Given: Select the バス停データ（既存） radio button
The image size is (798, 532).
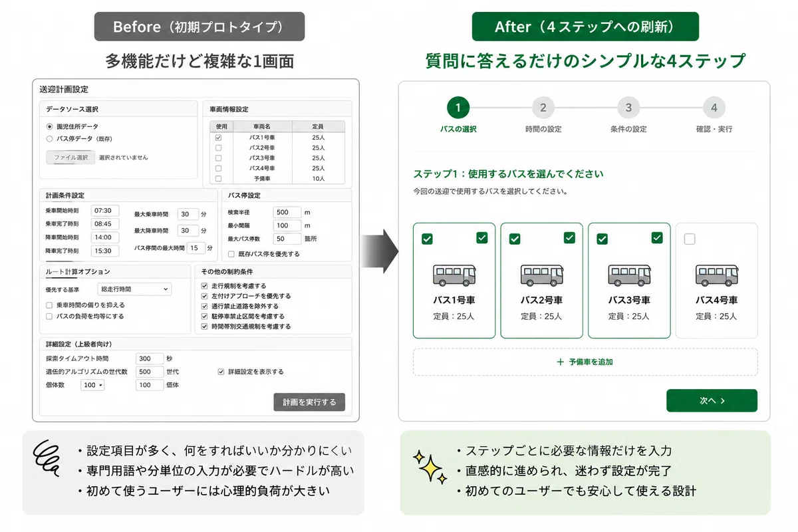Looking at the screenshot, I should point(49,139).
